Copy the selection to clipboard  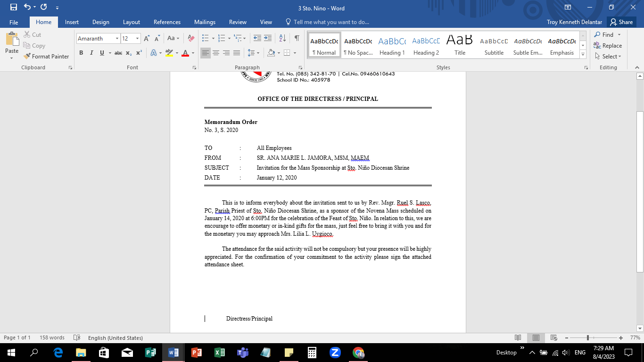tap(34, 46)
